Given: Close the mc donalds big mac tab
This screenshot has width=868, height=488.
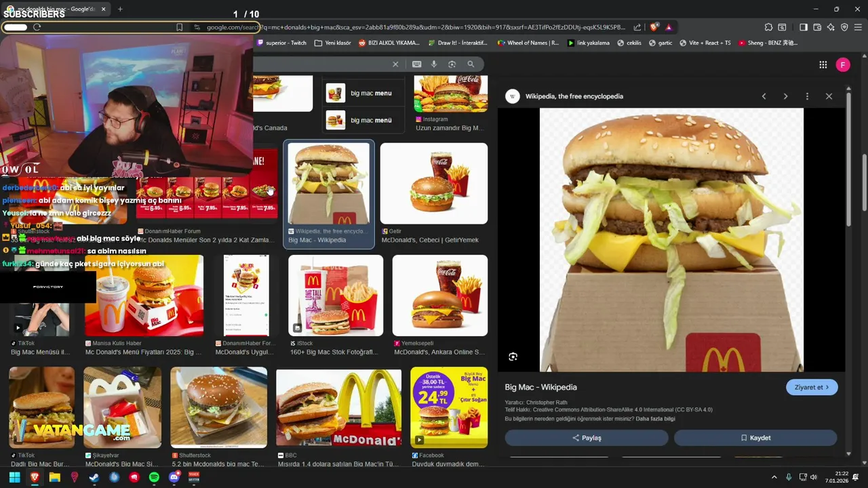Looking at the screenshot, I should pos(104,9).
